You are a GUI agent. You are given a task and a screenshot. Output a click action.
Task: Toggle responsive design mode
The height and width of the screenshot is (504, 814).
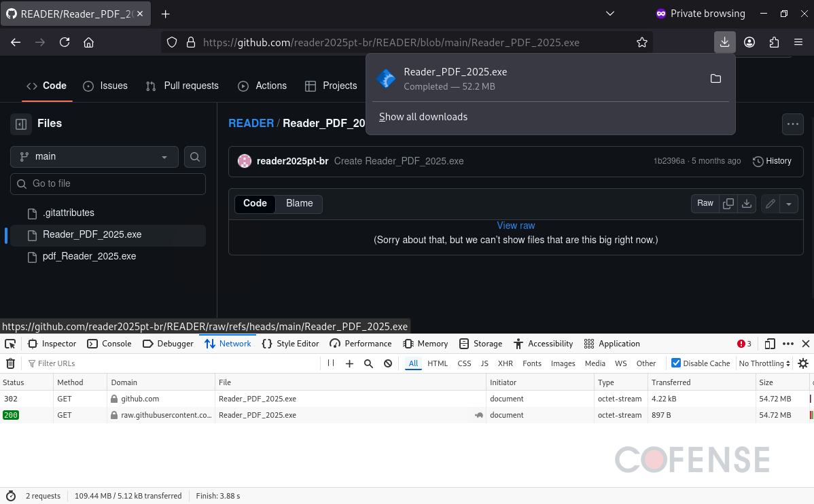point(769,344)
